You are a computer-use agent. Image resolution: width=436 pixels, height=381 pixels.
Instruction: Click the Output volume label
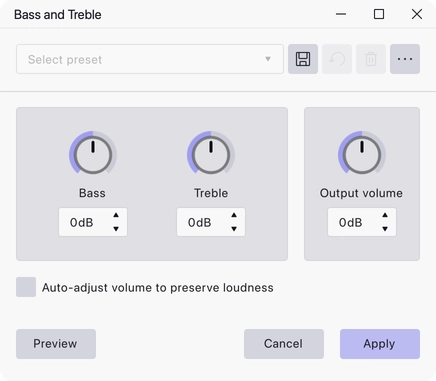(361, 193)
